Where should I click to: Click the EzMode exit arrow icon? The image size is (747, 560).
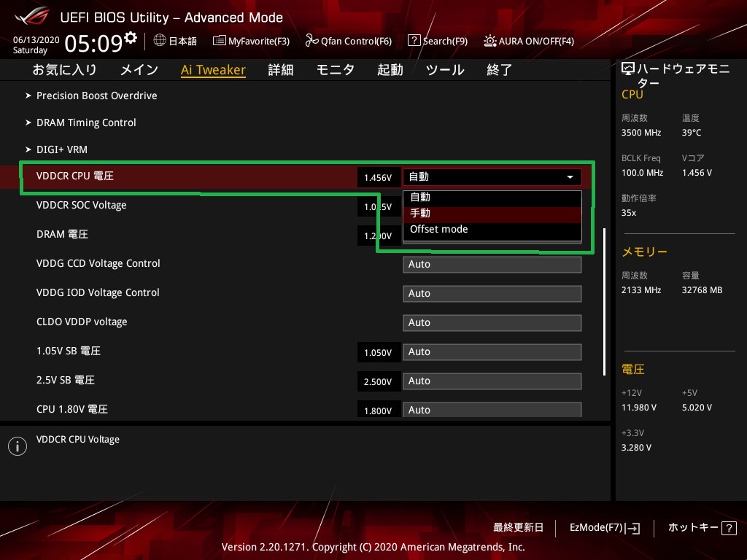pos(634,528)
